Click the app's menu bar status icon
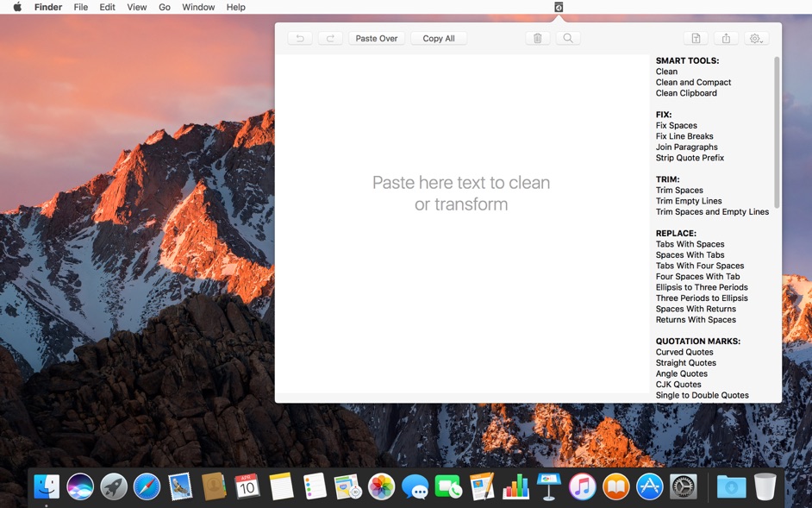812x508 pixels. 559,7
